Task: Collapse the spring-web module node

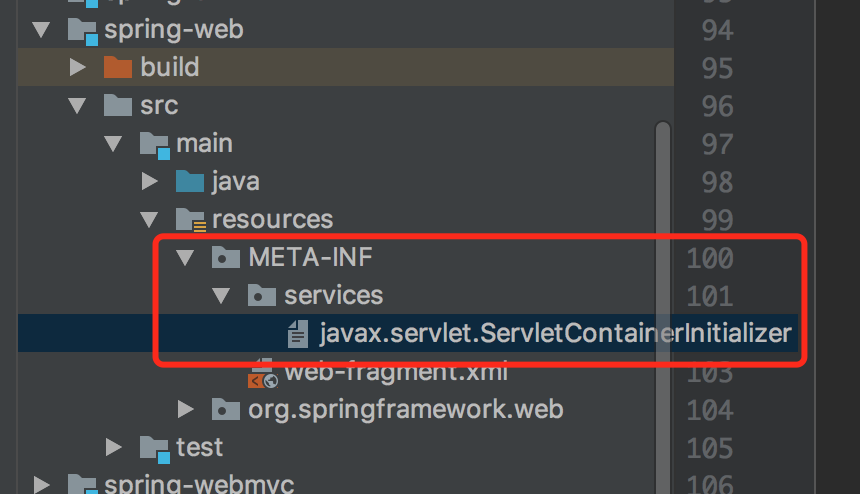Action: coord(40,30)
